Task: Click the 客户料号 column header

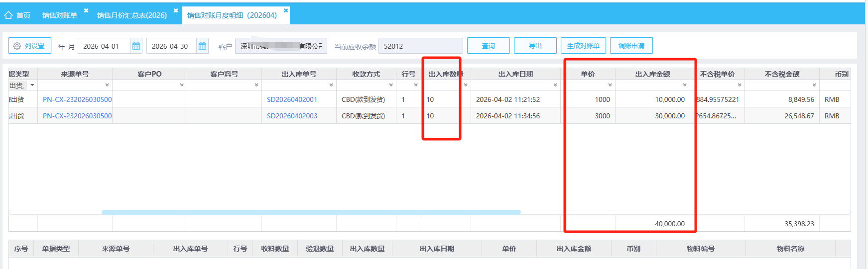Action: click(x=224, y=74)
